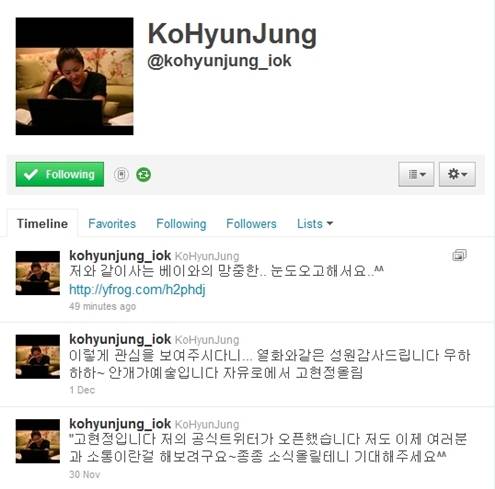Click the large KoHyunJung profile photo

pos(75,76)
